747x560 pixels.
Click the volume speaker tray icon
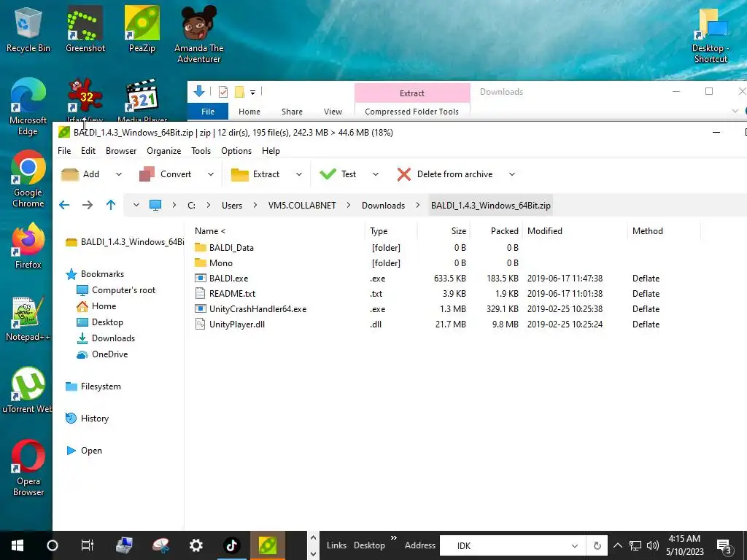pos(652,545)
